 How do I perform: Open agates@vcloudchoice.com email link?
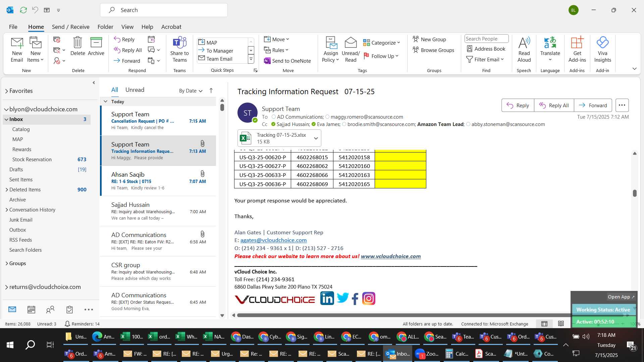coord(273,240)
